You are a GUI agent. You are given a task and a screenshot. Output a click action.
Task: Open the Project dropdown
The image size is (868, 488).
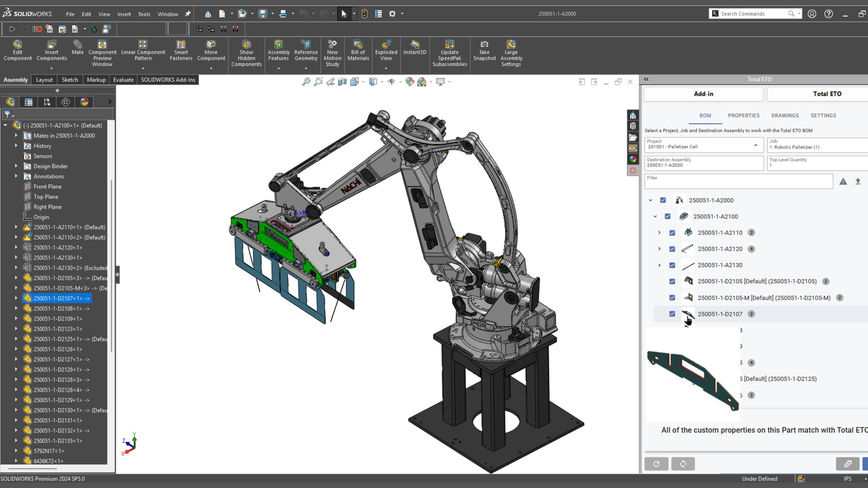point(704,145)
